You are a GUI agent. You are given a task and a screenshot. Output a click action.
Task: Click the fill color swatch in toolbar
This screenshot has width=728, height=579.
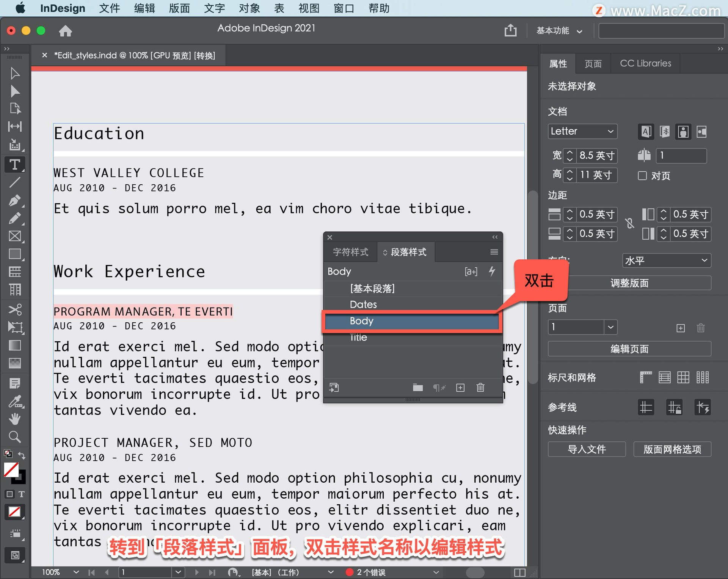pos(11,470)
